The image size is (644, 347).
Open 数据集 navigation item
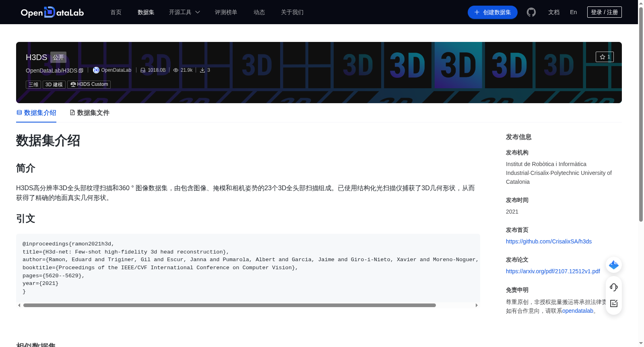[146, 12]
